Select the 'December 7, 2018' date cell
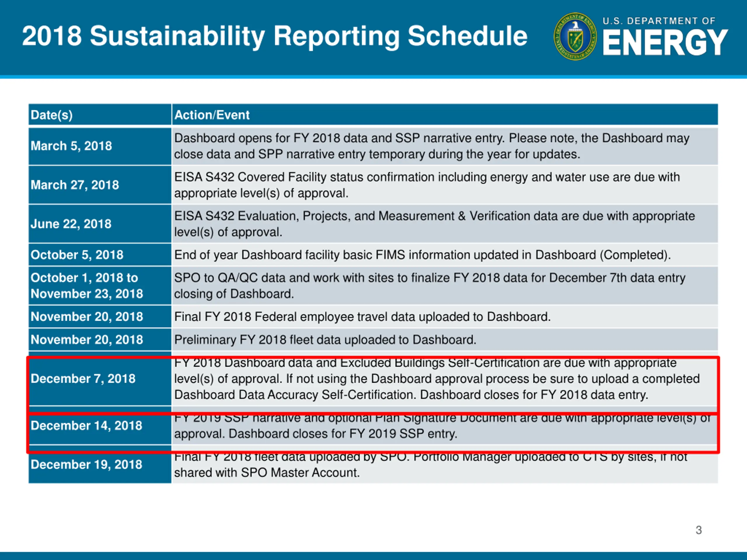Viewport: 747px width, 560px height. click(100, 379)
